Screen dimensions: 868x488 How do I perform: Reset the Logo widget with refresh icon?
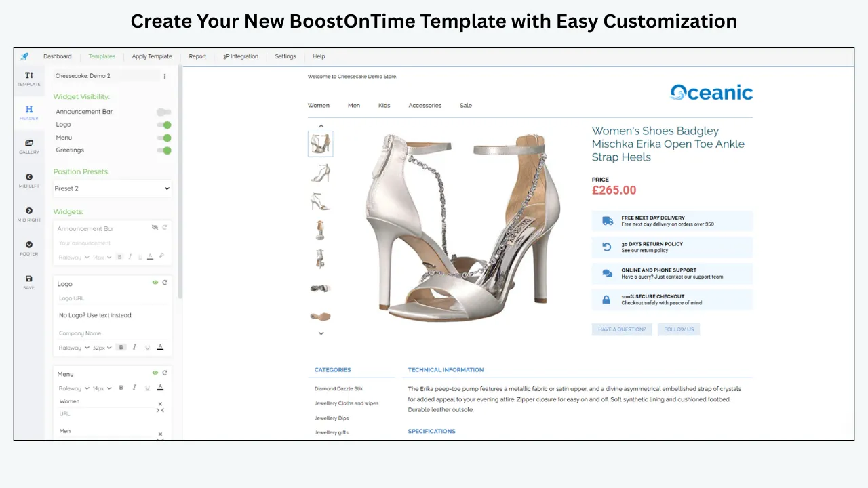point(165,283)
